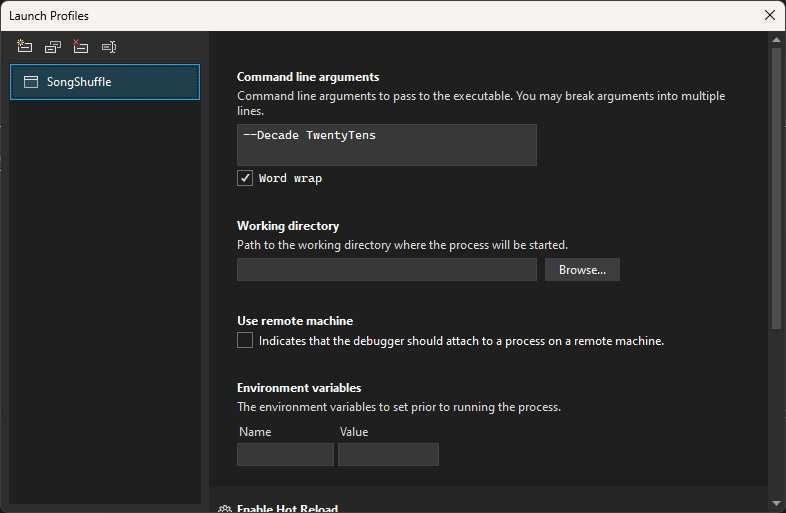Click the Name column label

255,432
